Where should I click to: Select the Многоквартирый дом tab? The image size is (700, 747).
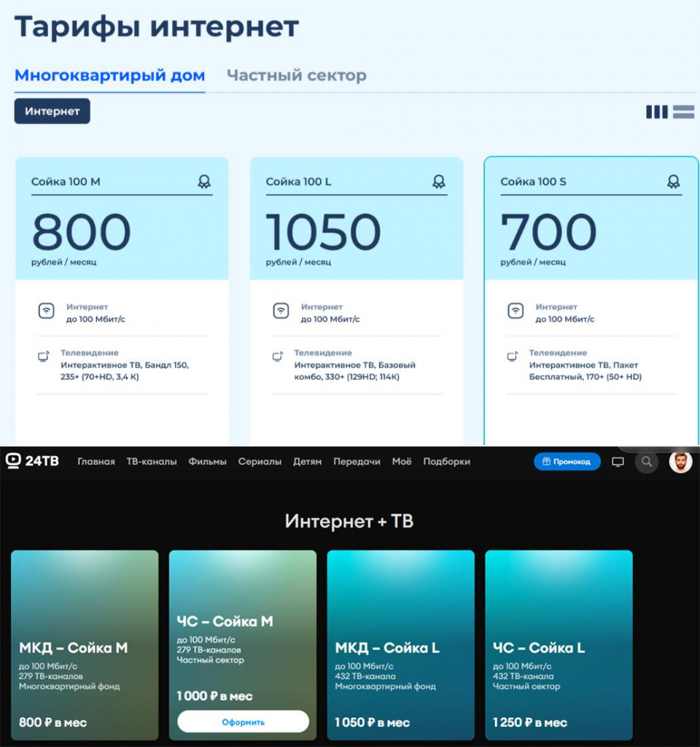(x=109, y=75)
